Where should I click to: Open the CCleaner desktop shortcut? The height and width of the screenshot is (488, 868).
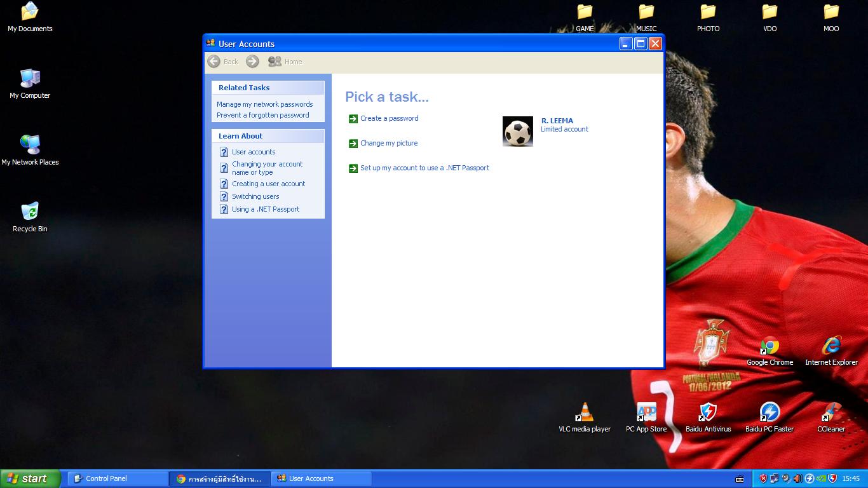click(x=831, y=413)
